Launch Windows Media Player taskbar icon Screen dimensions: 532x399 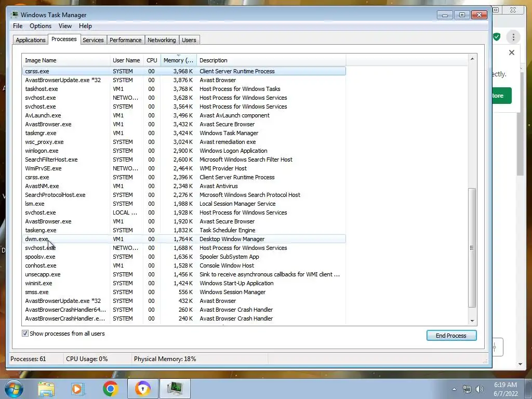tap(78, 389)
